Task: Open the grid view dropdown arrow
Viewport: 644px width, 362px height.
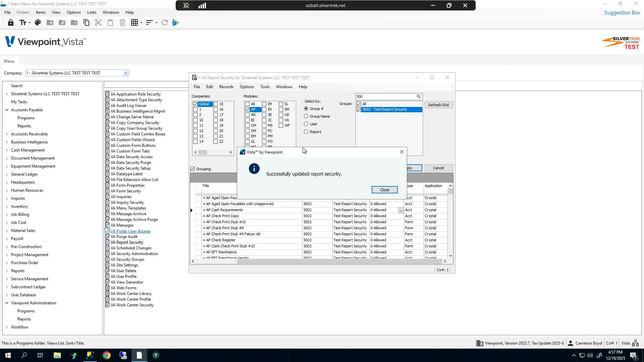Action: (x=141, y=23)
